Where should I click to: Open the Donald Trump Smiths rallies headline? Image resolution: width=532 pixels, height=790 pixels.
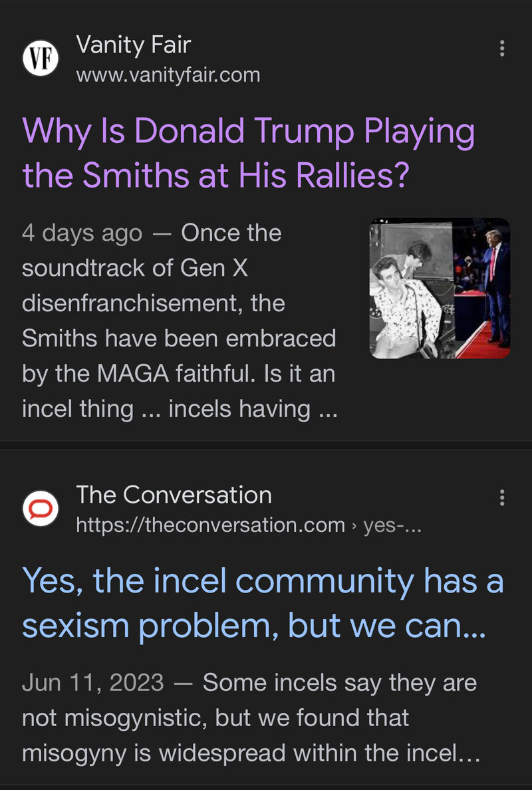click(x=248, y=153)
